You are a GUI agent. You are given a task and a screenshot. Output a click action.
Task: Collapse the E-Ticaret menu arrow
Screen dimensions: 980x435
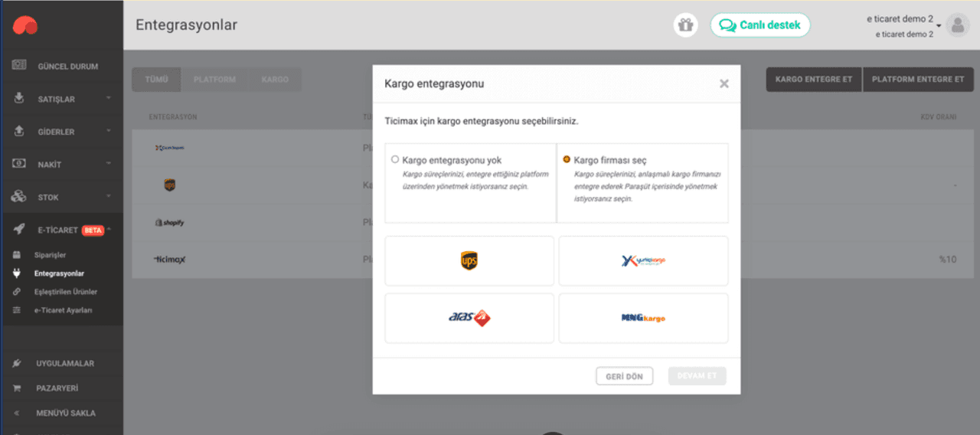coord(109,229)
